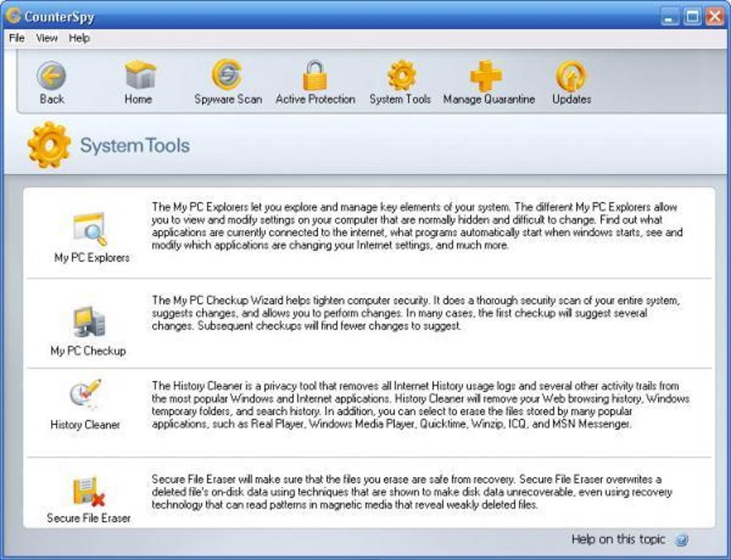Maximize the CounterSpy window
Viewport: 731px width, 560px height.
pyautogui.click(x=692, y=17)
